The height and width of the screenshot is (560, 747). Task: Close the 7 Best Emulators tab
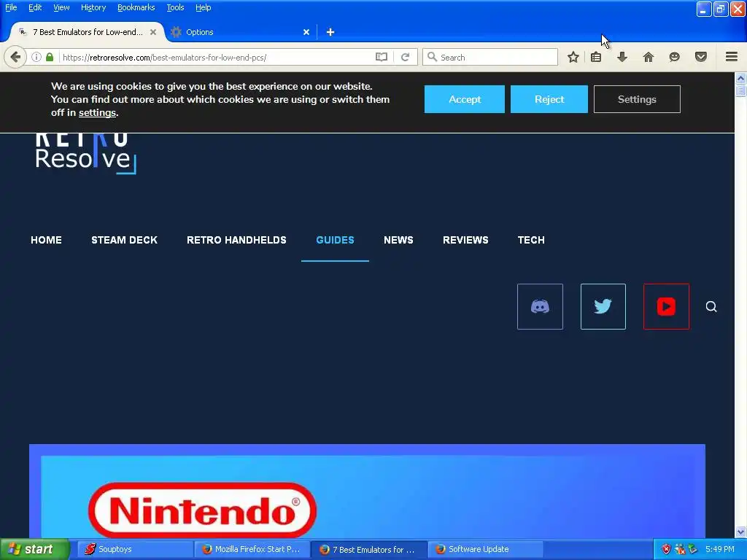153,32
